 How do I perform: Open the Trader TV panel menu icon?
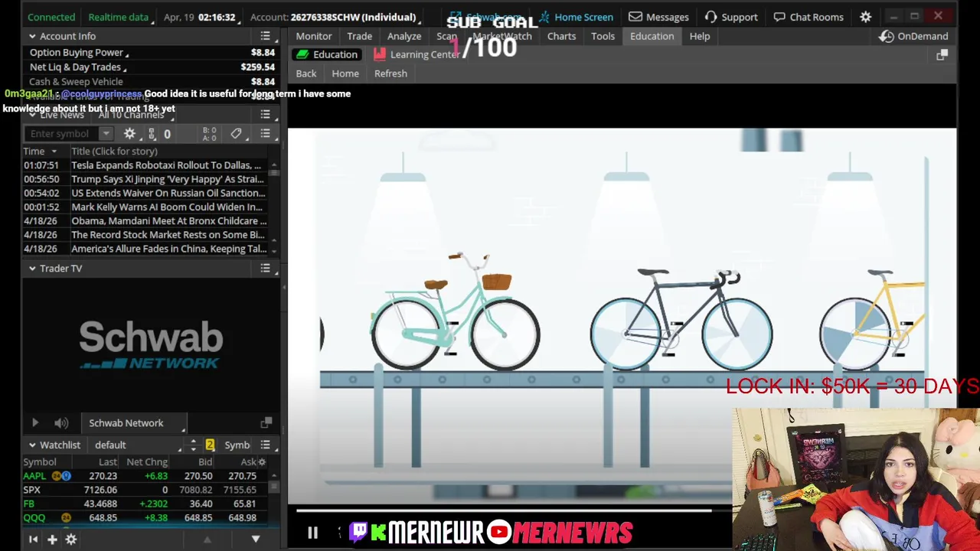point(265,269)
